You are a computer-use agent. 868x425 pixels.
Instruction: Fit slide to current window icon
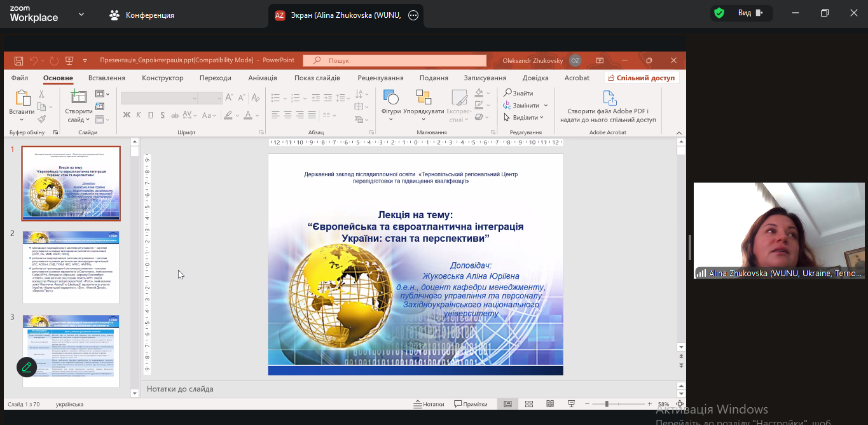(680, 404)
